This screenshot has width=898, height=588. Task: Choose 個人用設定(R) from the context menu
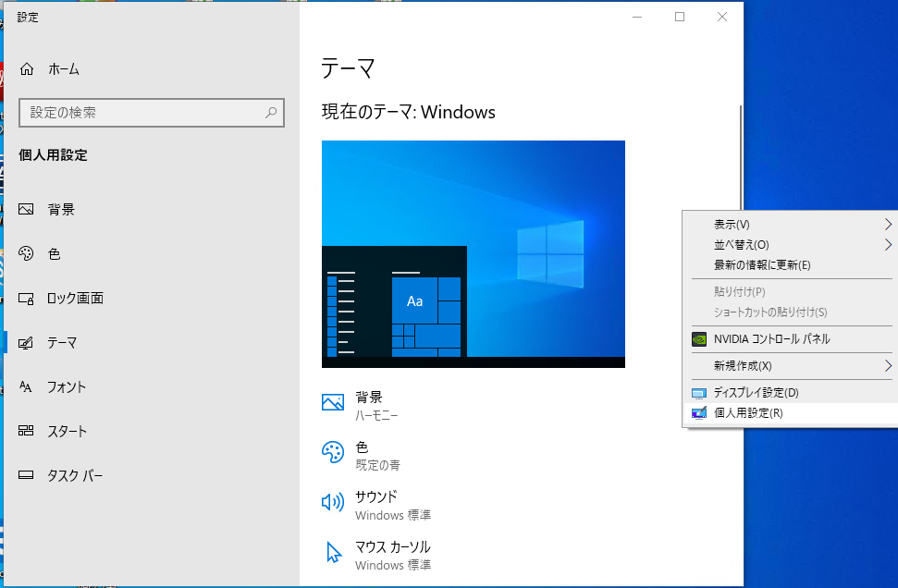pos(791,413)
